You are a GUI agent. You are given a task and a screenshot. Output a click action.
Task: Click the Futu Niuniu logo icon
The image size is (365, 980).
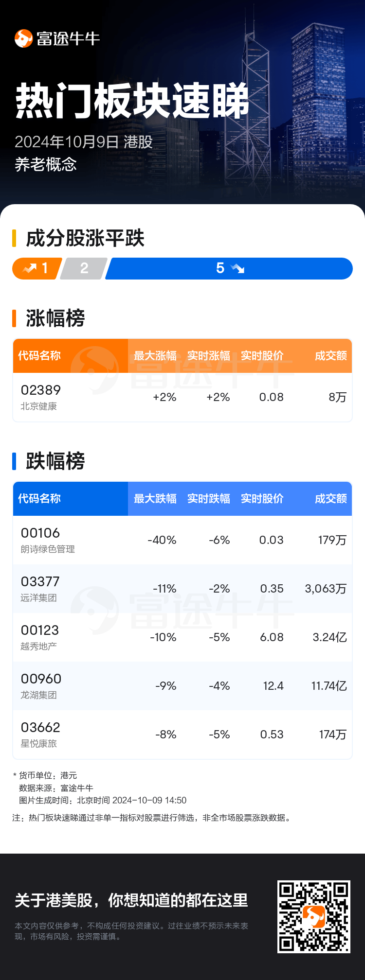[23, 39]
